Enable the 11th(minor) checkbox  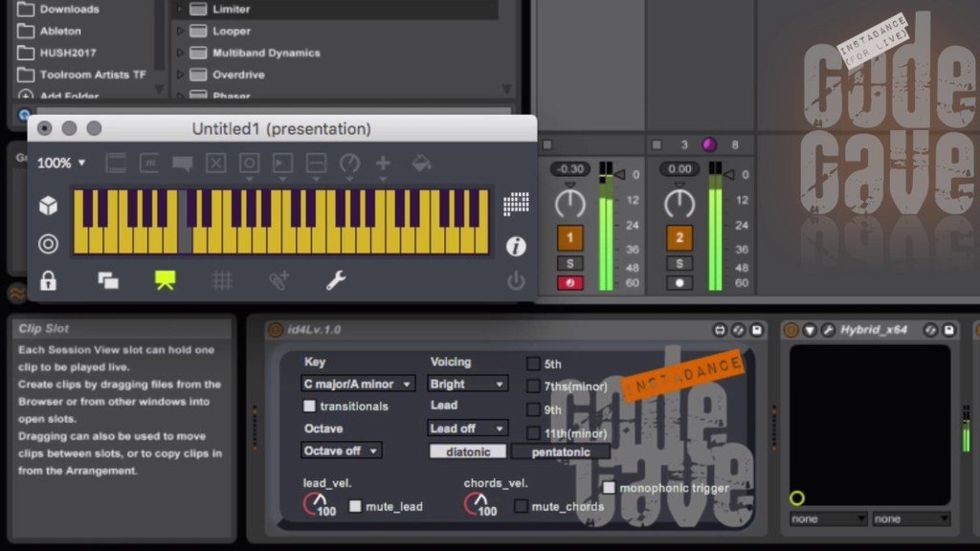pyautogui.click(x=533, y=433)
